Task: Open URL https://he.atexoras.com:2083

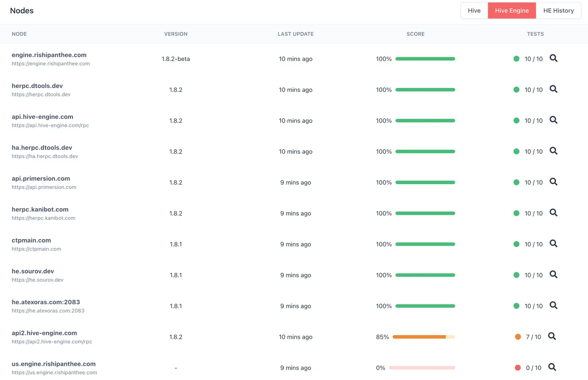Action: tap(48, 311)
